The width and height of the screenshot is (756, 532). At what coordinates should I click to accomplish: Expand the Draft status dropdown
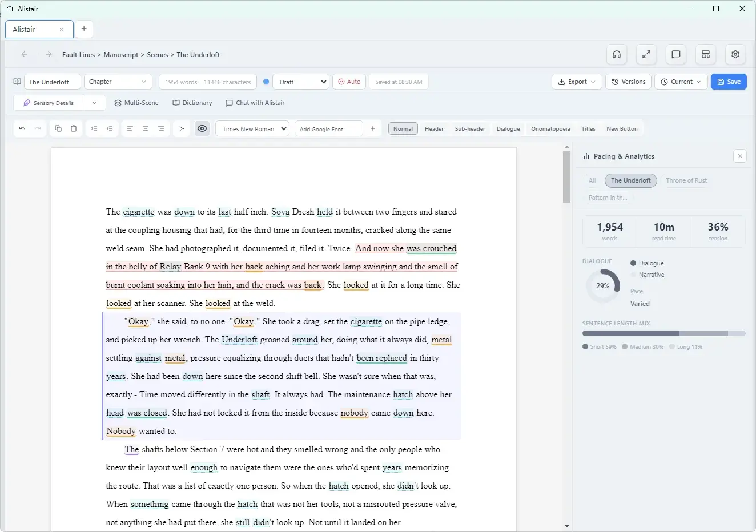click(301, 82)
